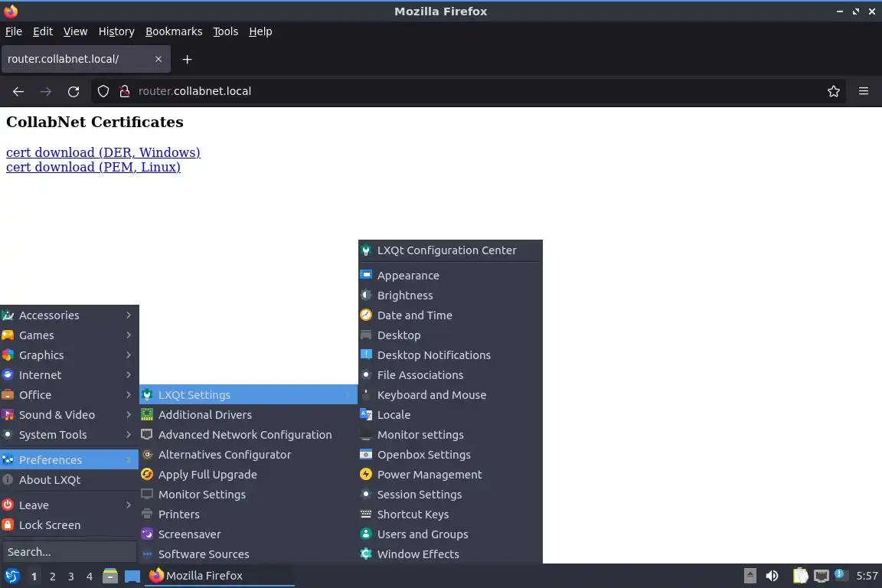The image size is (882, 588).
Task: Click the clipboard manager icon in tray
Action: click(x=800, y=576)
